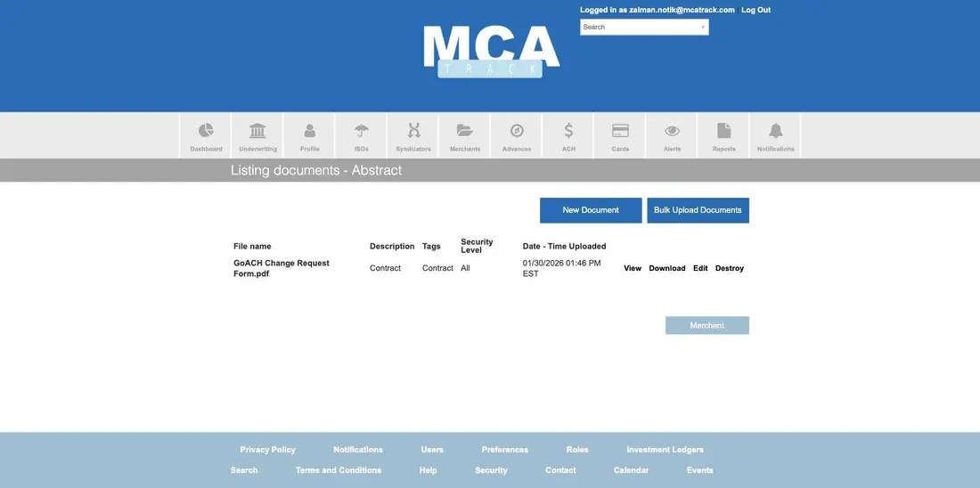Go to Underwriting bank icon

coord(257,130)
